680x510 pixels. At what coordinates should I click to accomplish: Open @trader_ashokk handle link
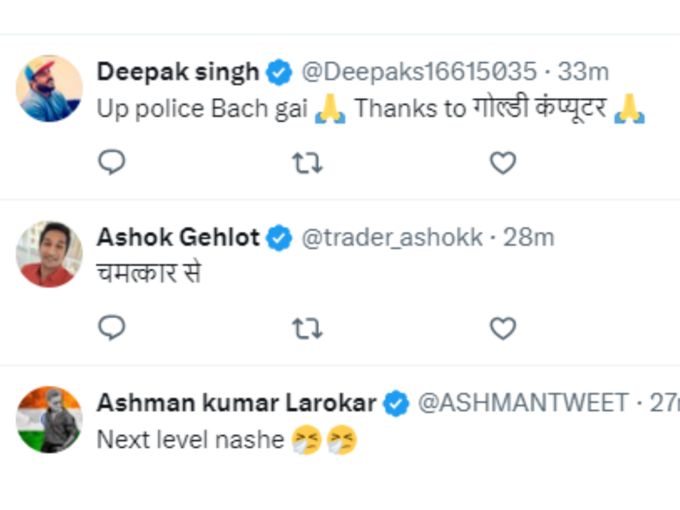click(392, 237)
